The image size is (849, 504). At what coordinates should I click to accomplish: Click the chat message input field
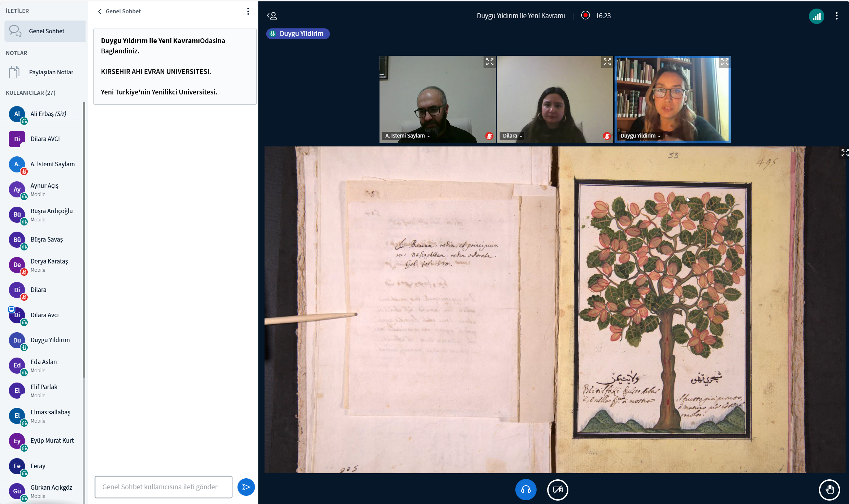[163, 487]
